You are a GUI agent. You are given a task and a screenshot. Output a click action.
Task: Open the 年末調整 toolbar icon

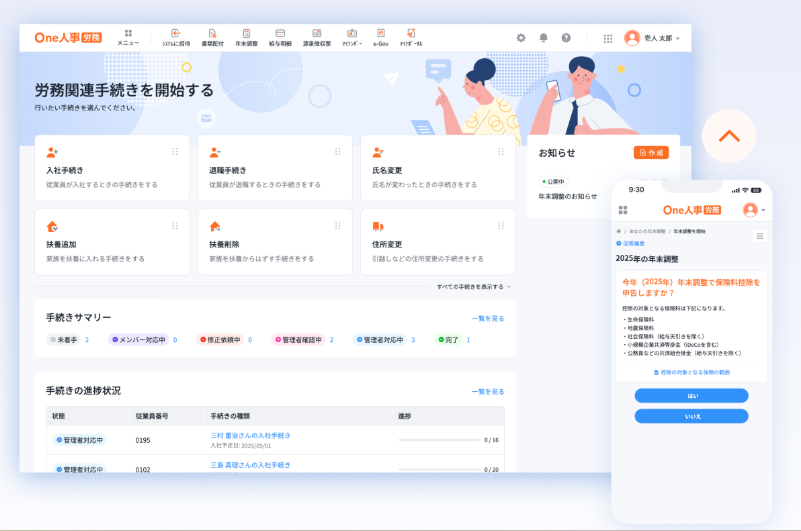tap(246, 38)
